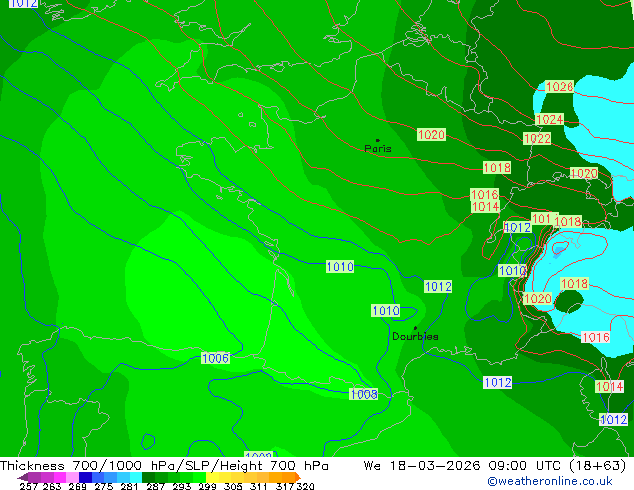Click the legend value 293
The height and width of the screenshot is (490, 634).
pos(182,486)
